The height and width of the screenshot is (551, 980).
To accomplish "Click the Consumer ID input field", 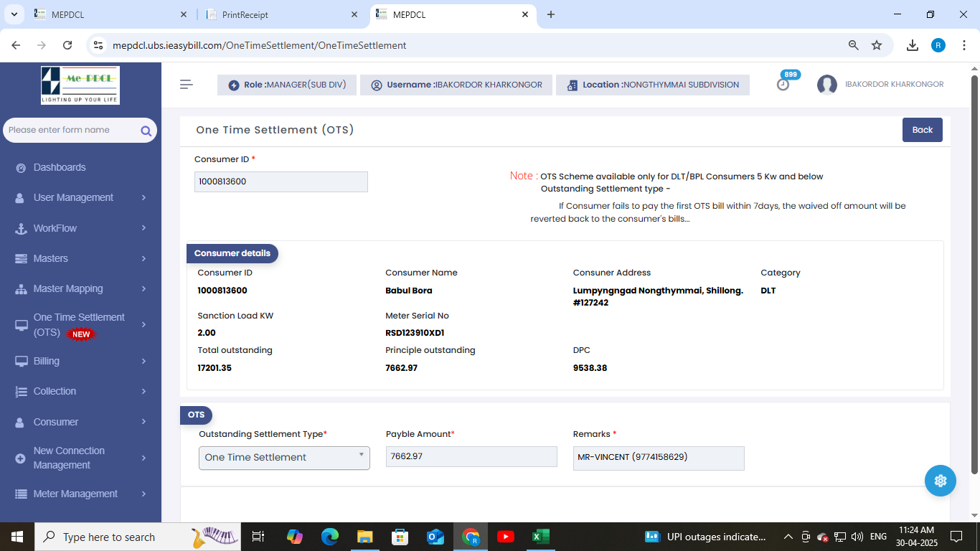I will [281, 182].
